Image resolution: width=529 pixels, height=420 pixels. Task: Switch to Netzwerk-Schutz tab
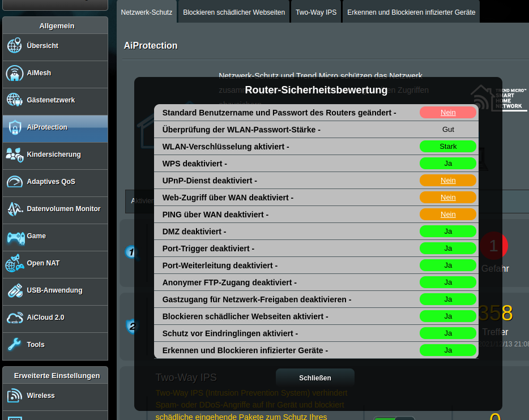147,12
